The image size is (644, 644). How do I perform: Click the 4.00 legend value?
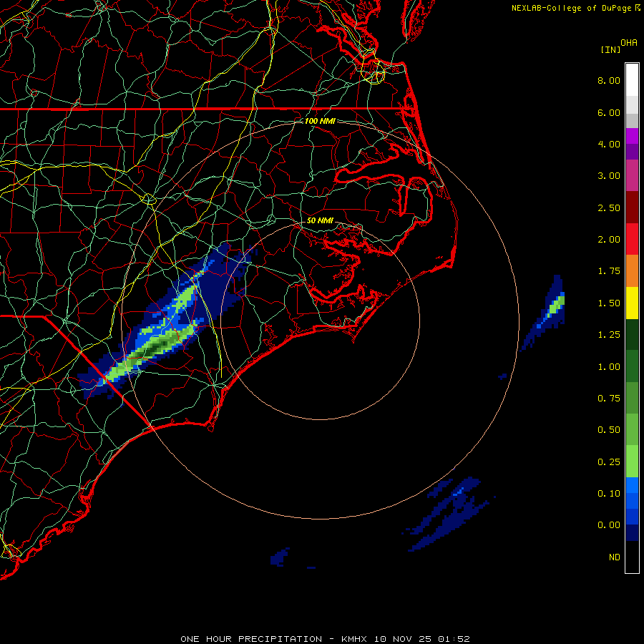click(609, 144)
